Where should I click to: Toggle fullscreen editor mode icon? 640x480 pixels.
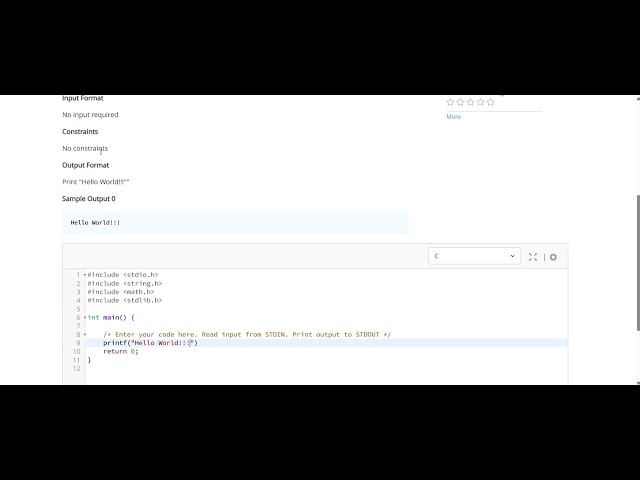tap(533, 257)
